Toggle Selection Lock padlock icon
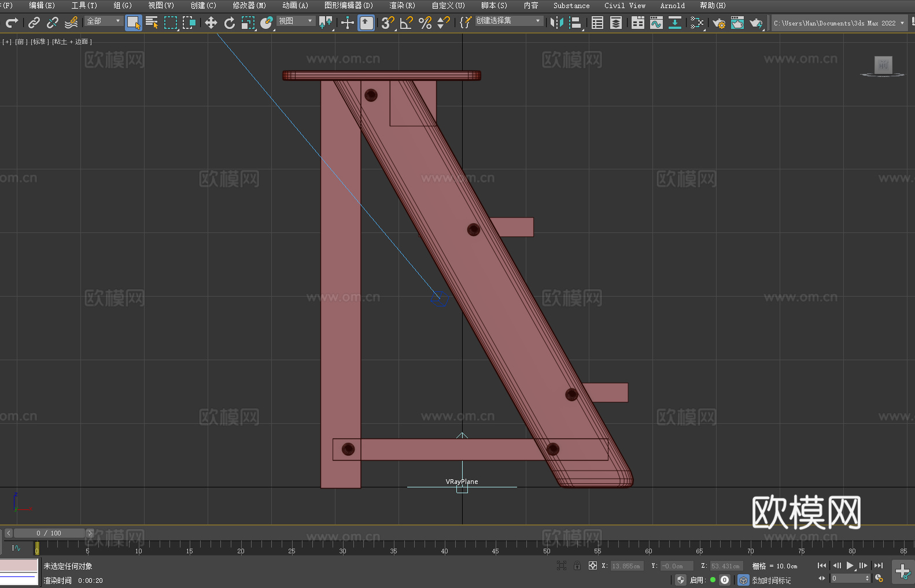The height and width of the screenshot is (588, 915). [577, 565]
